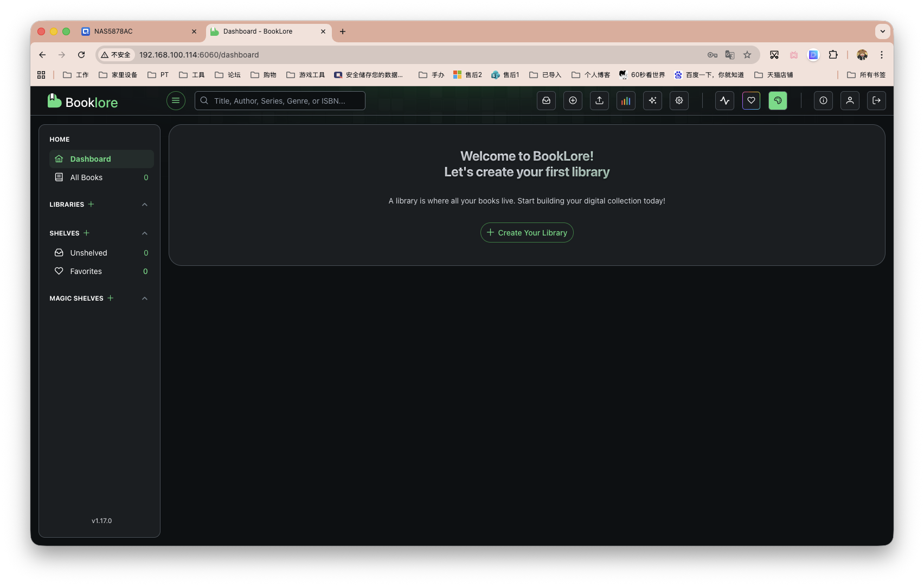Add a new shelf with plus icon
Screen dimensions: 924x586
86,233
